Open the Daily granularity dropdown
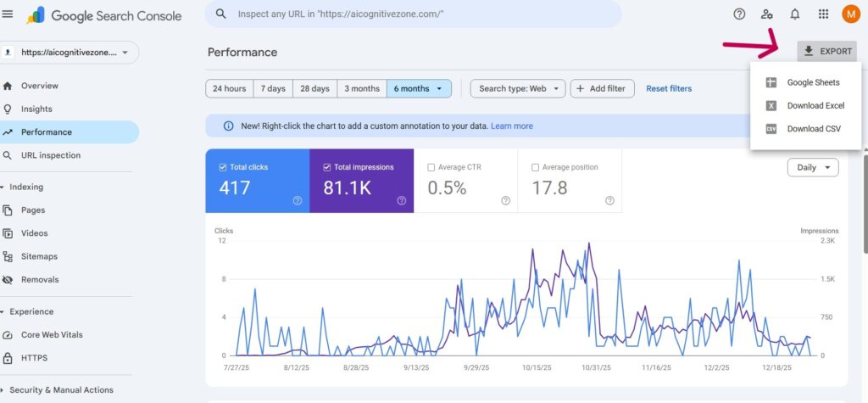The width and height of the screenshot is (868, 403). (812, 167)
